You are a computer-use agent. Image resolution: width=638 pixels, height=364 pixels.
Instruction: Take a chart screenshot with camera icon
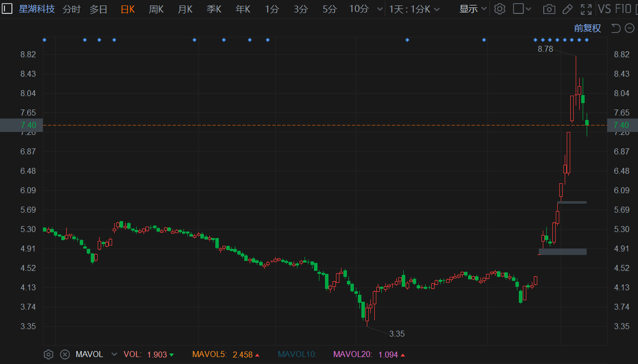pos(549,9)
